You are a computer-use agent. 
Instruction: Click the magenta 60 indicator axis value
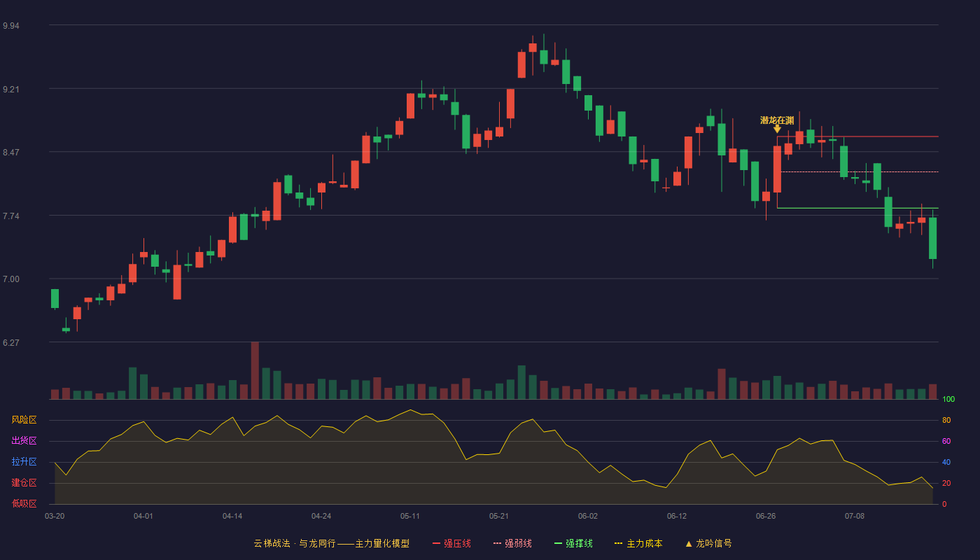pos(946,441)
